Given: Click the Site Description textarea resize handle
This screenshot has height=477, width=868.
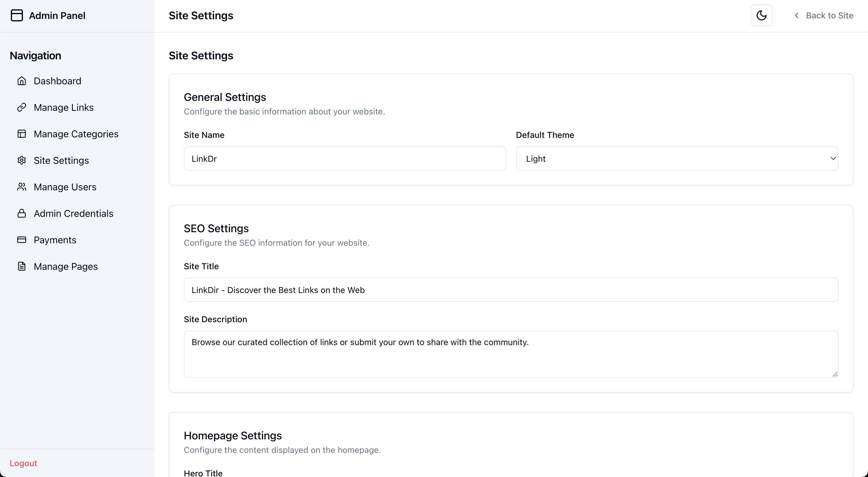Looking at the screenshot, I should 835,374.
